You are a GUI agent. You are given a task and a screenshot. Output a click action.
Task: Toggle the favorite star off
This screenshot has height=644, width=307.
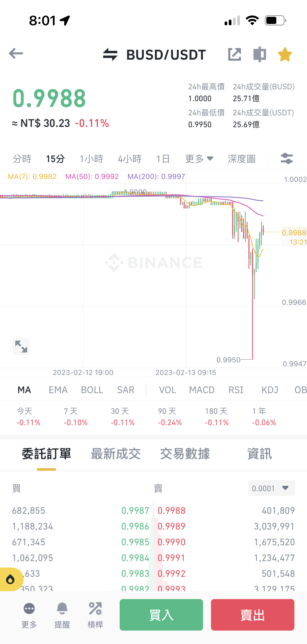point(285,54)
